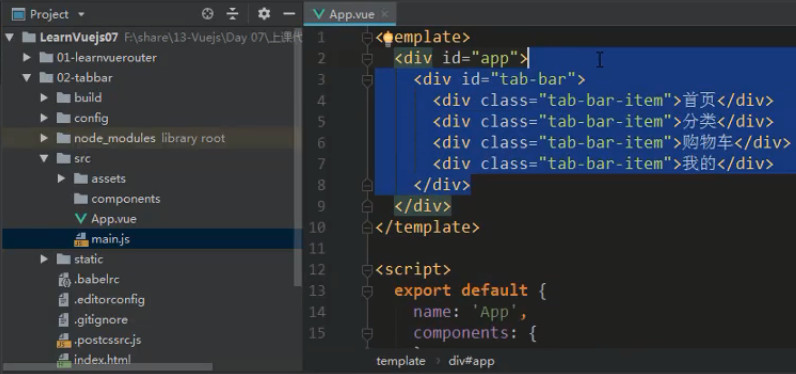The width and height of the screenshot is (796, 374).
Task: Click the text '购物车' on line 6
Action: tap(708, 143)
